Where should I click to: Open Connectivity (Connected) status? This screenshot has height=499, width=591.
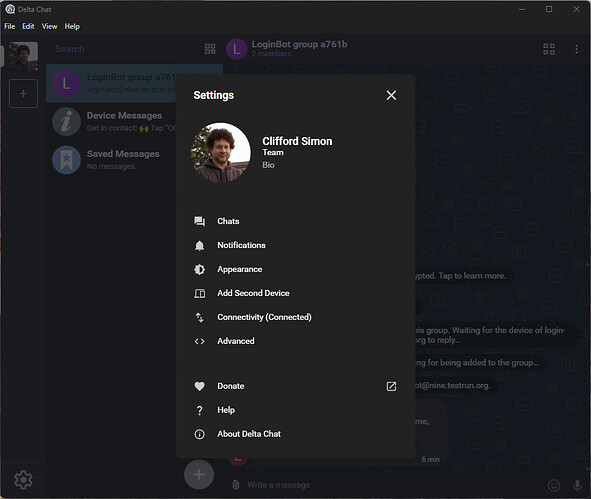296,317
